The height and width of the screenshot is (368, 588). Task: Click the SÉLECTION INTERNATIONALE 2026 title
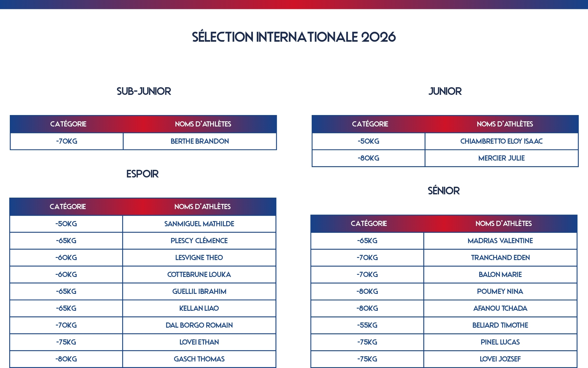[294, 37]
